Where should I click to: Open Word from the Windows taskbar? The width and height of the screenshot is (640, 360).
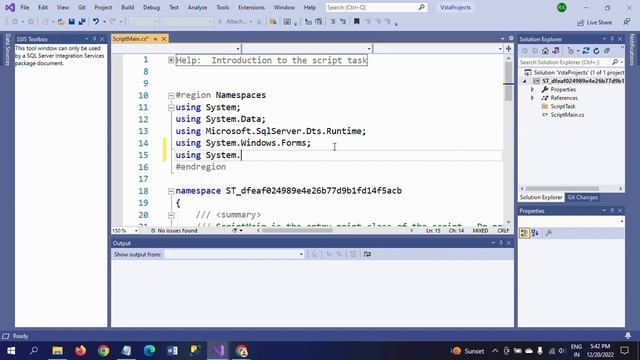pyautogui.click(x=172, y=351)
